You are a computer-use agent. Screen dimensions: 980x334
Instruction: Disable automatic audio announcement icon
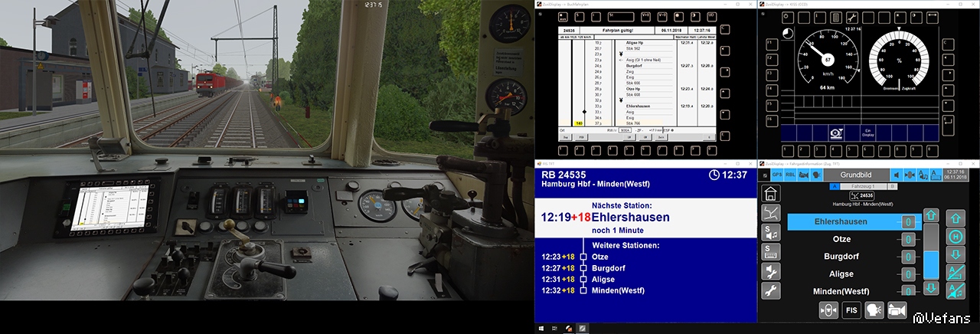click(955, 290)
